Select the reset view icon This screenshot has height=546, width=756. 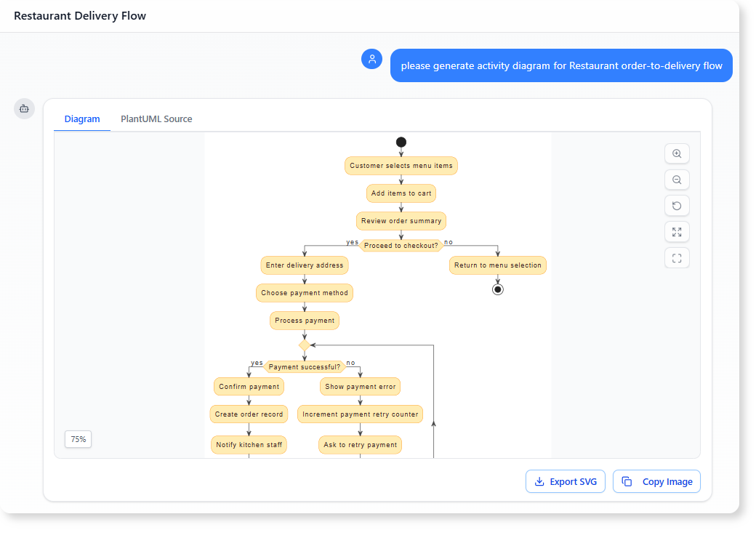pyautogui.click(x=677, y=206)
